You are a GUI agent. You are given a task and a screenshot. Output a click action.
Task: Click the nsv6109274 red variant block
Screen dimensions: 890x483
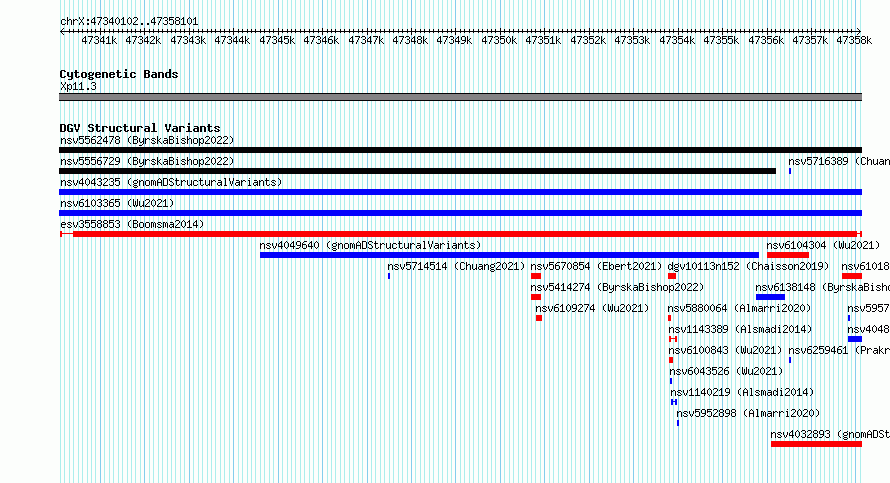coord(539,318)
